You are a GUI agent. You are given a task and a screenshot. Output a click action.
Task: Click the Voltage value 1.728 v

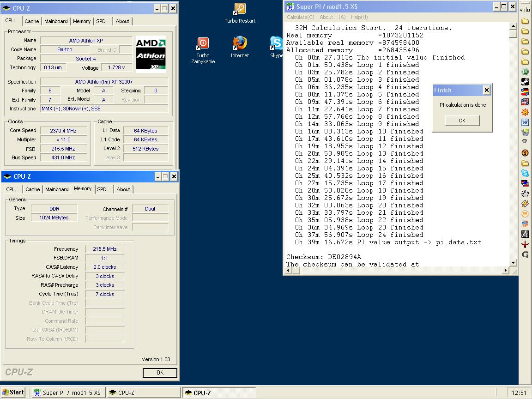tap(116, 67)
